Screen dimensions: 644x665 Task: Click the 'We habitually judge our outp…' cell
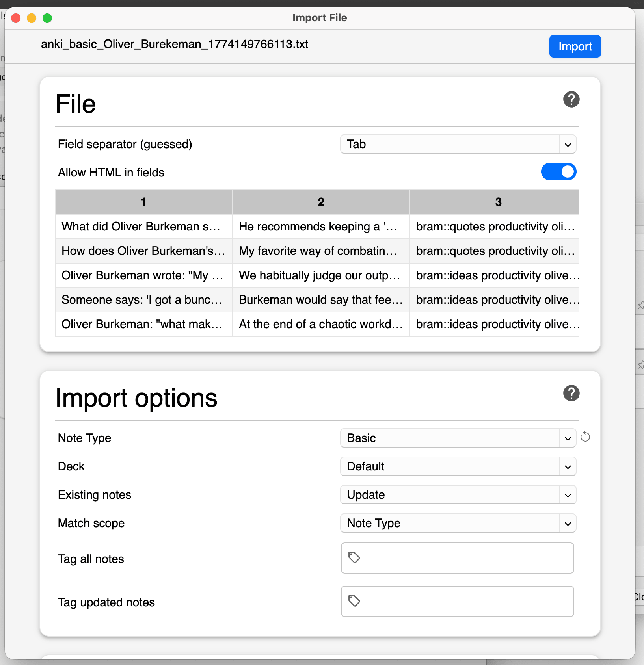click(x=320, y=275)
